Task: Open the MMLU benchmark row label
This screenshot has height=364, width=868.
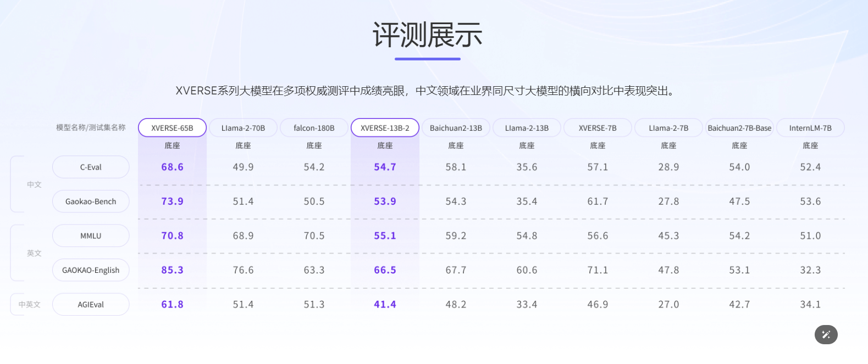Action: [91, 236]
